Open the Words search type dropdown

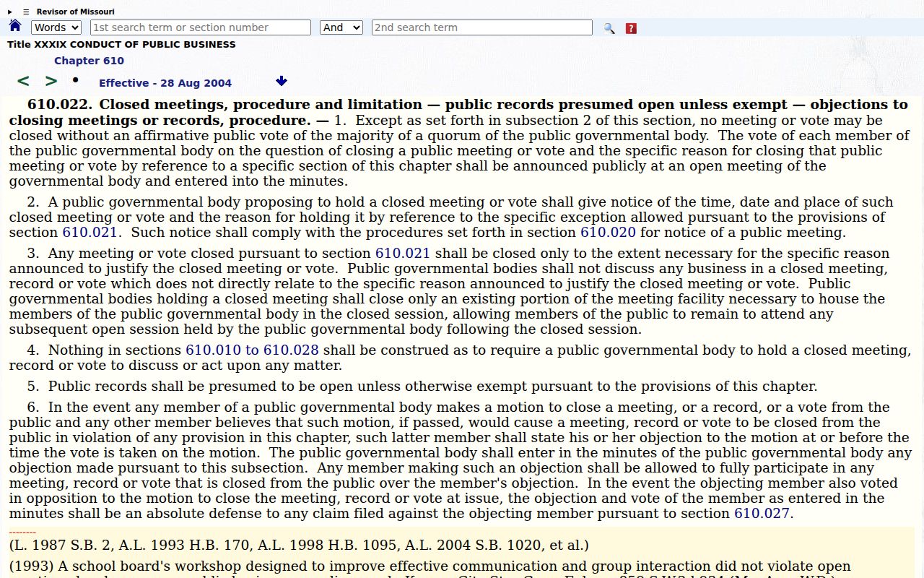click(x=56, y=27)
